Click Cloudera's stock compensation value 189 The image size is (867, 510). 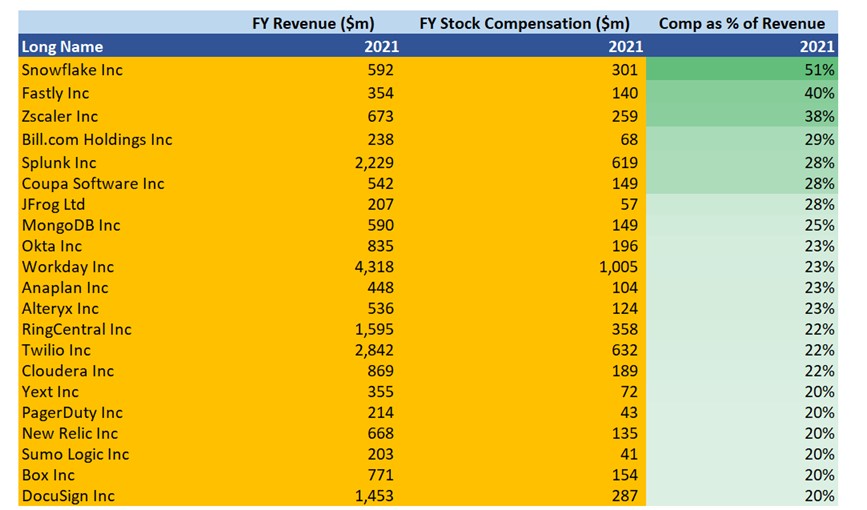(x=625, y=371)
